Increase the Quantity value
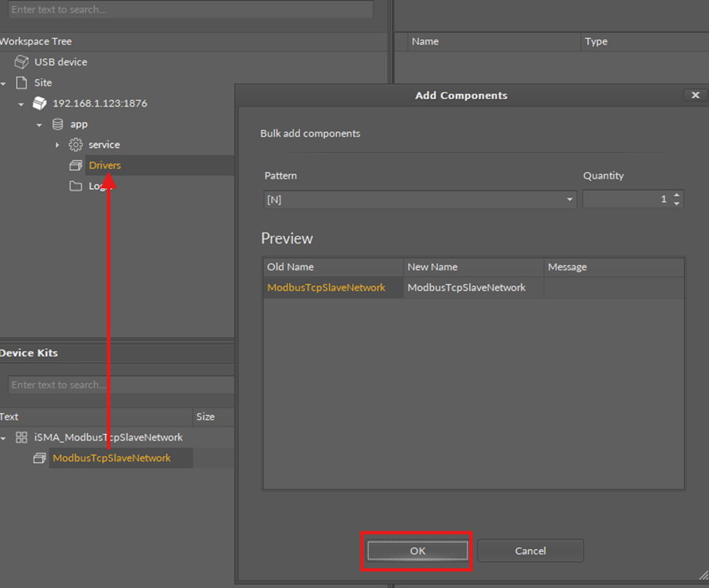 coord(677,196)
